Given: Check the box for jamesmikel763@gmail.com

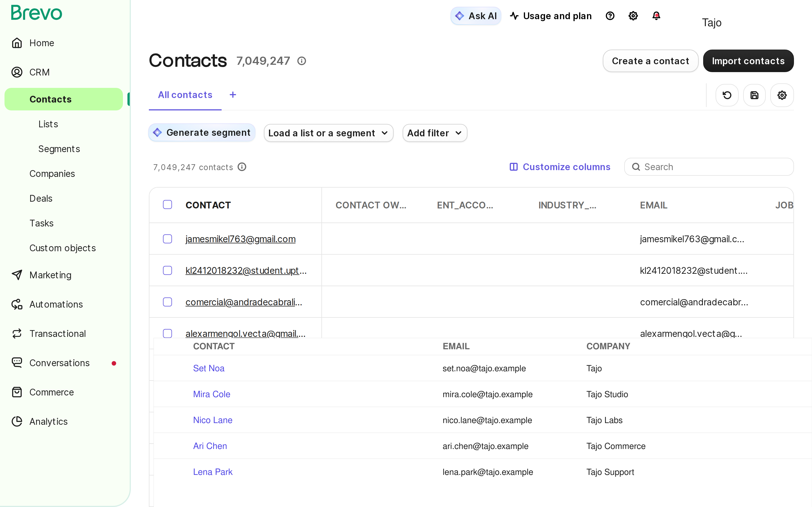Looking at the screenshot, I should (167, 239).
